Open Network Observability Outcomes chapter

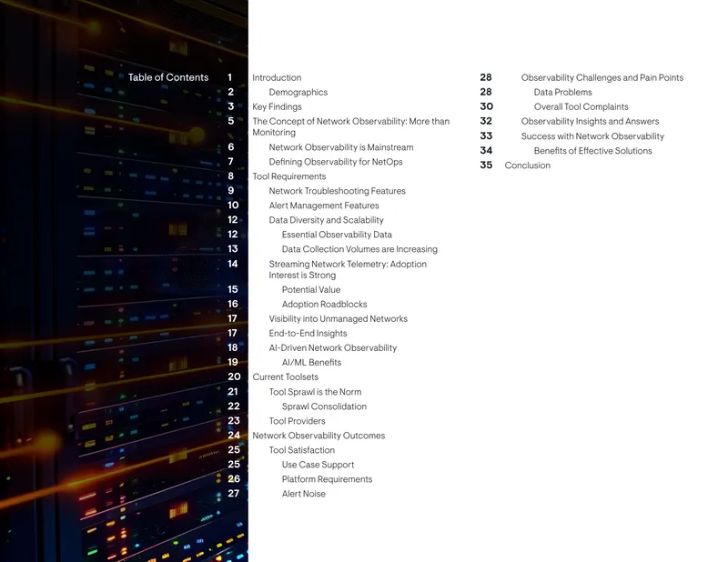(x=318, y=436)
